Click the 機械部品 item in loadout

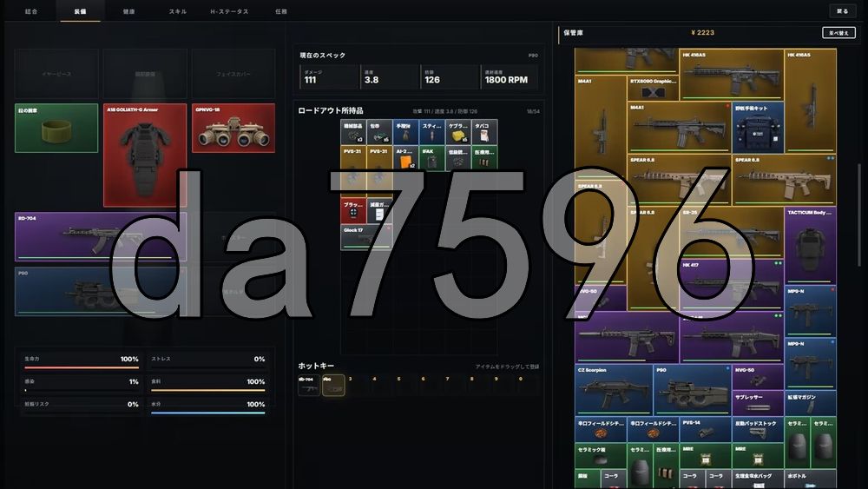pos(353,132)
